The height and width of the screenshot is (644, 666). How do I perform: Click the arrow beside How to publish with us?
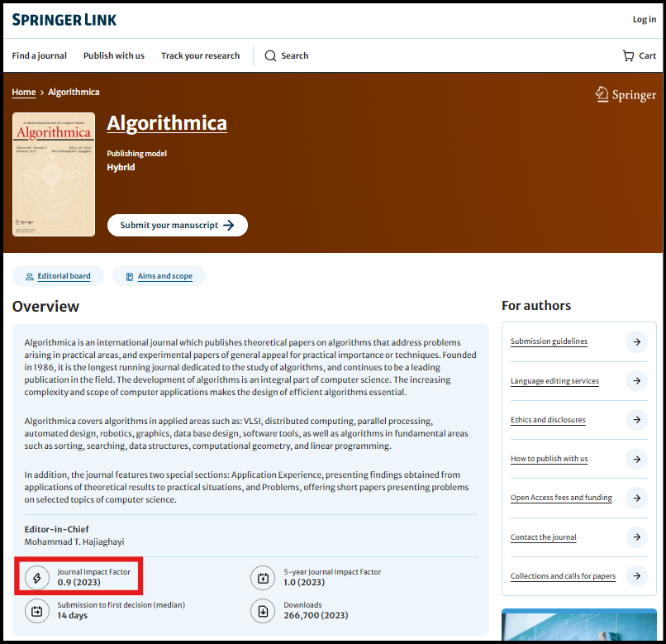pos(637,459)
